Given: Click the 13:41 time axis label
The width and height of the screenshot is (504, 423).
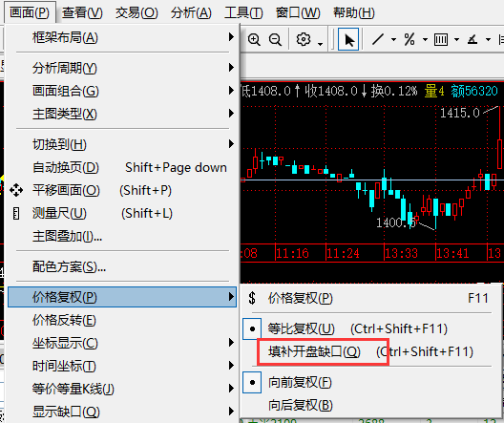Looking at the screenshot, I should tap(452, 253).
